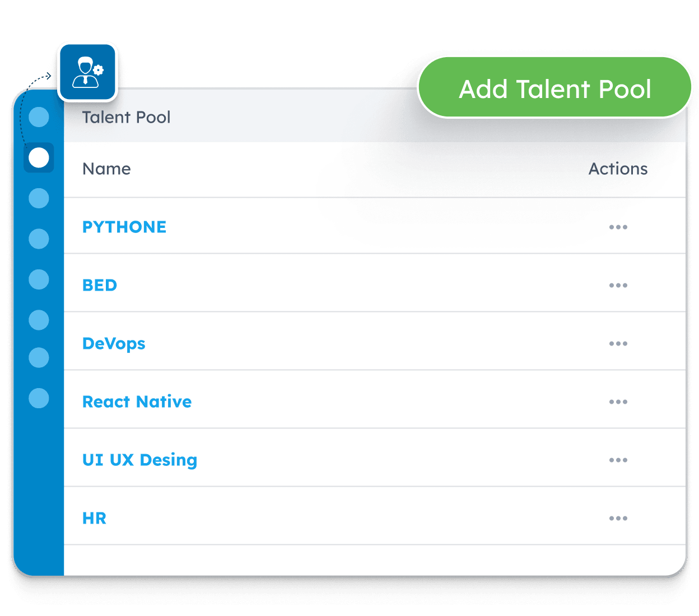Open actions menu for PYTHONE row
Image resolution: width=699 pixels, height=616 pixels.
tap(618, 227)
